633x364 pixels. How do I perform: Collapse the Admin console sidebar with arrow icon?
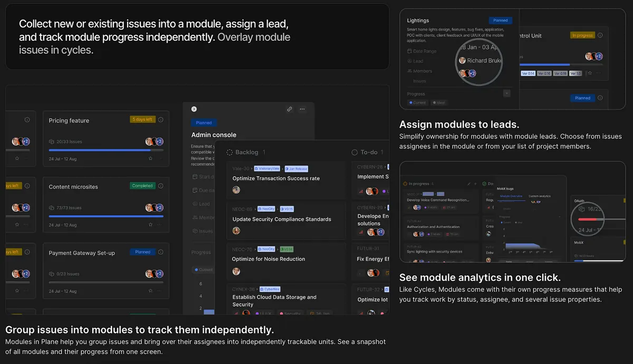coord(194,109)
